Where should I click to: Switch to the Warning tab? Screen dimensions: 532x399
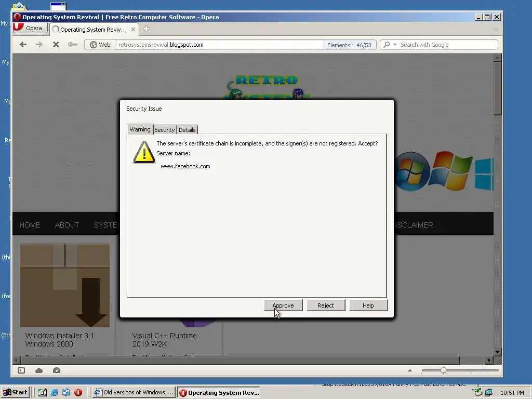point(140,129)
